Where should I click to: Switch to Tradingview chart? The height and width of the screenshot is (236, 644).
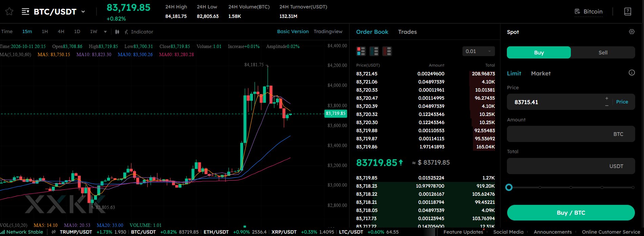[328, 31]
